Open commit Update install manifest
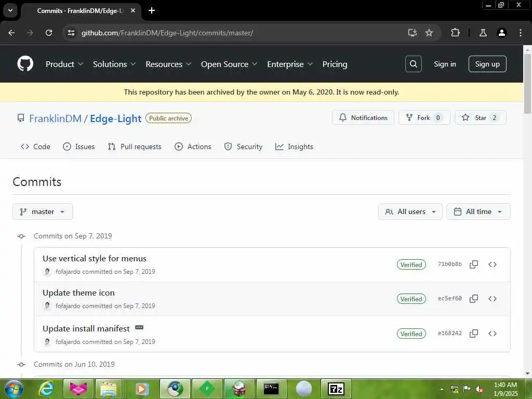Image resolution: width=532 pixels, height=399 pixels. 86,328
